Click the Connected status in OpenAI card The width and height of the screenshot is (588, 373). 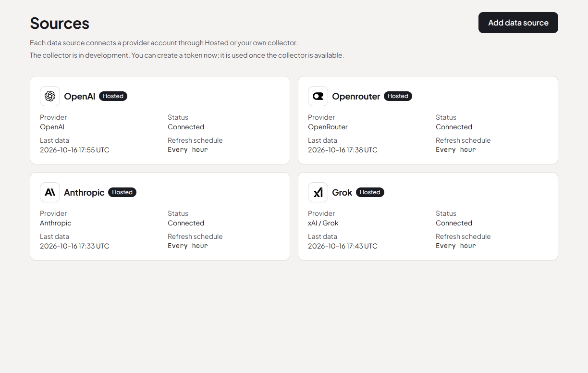coord(186,127)
